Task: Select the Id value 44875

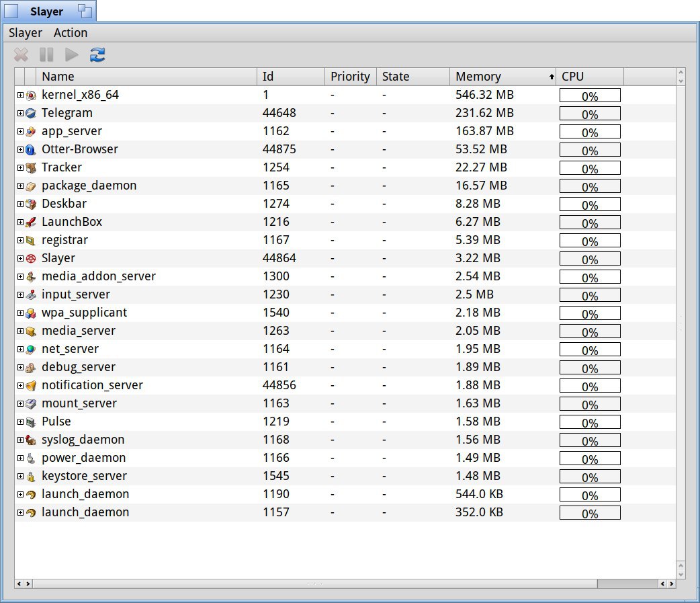Action: coord(279,149)
